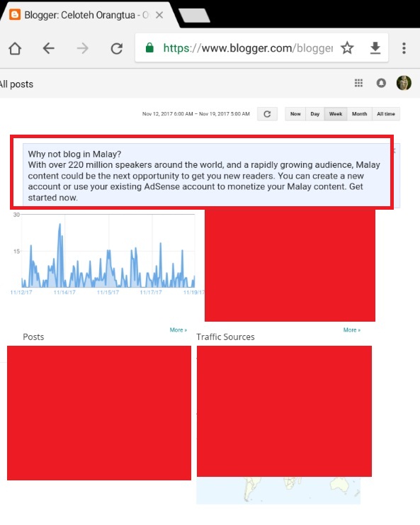Click the forward navigation arrow

point(82,49)
